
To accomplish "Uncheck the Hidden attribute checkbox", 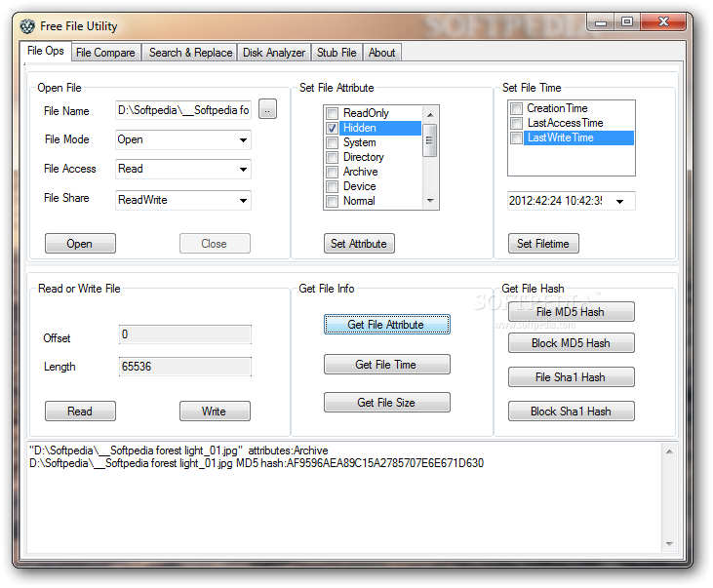I will point(333,128).
